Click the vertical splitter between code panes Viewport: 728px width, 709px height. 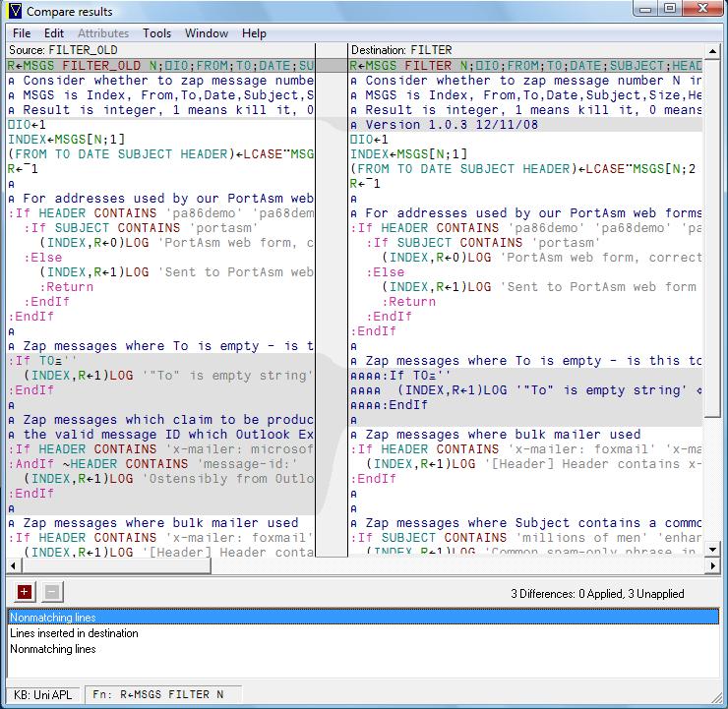pos(333,295)
